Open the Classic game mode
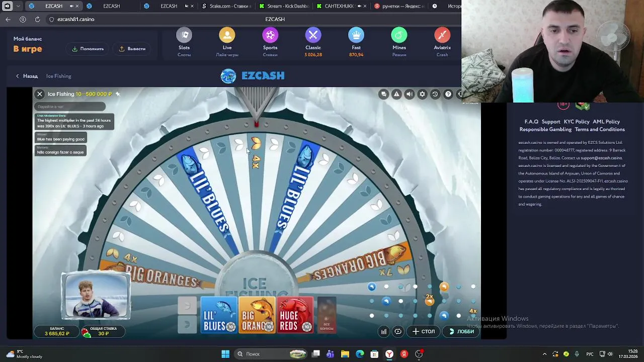644x362 pixels. [313, 35]
